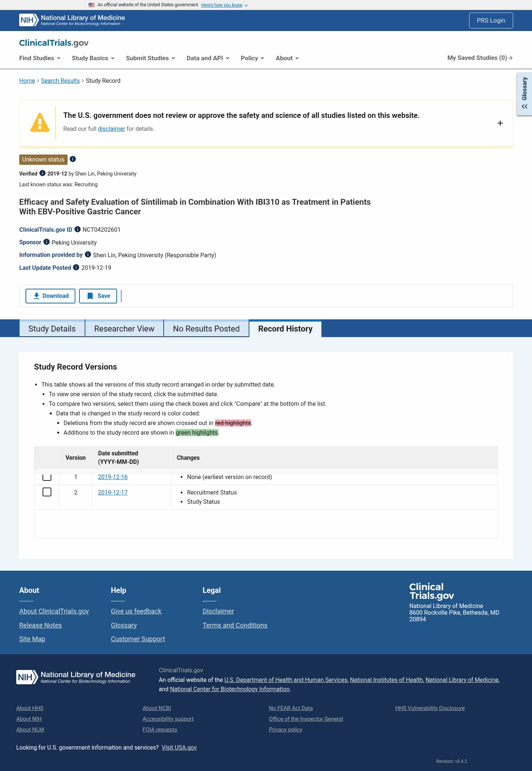Click the NIH National Library of Medicine header logo
The height and width of the screenshot is (771, 532).
pyautogui.click(x=72, y=20)
